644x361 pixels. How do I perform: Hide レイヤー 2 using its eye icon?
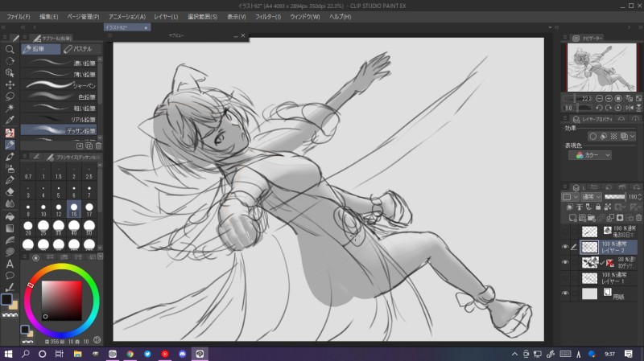pyautogui.click(x=565, y=247)
